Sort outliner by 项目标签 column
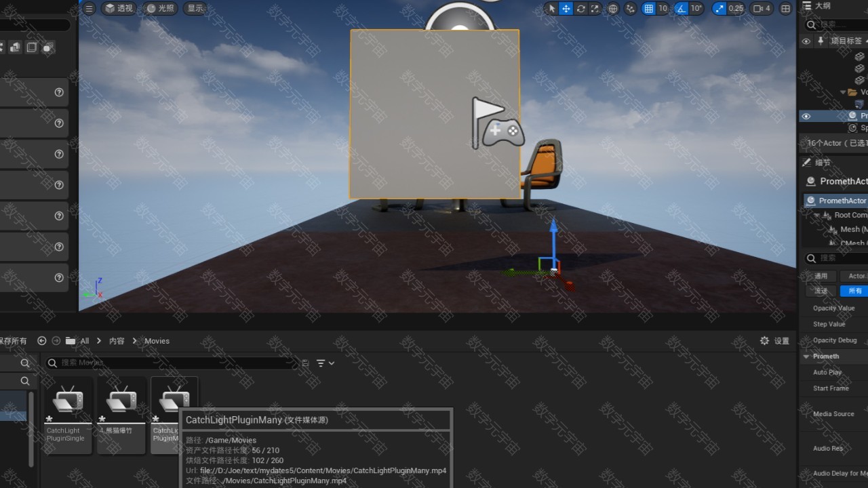Viewport: 868px width, 488px height. [x=848, y=41]
